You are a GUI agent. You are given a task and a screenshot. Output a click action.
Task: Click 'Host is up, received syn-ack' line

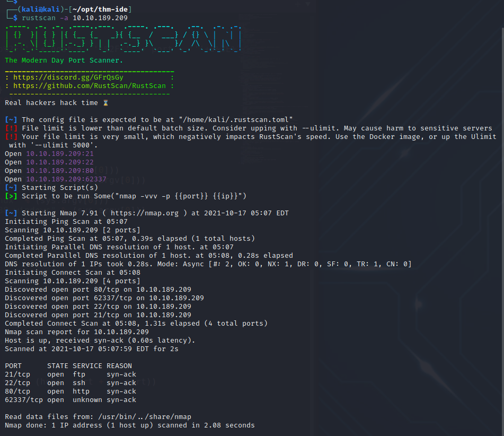pyautogui.click(x=100, y=340)
